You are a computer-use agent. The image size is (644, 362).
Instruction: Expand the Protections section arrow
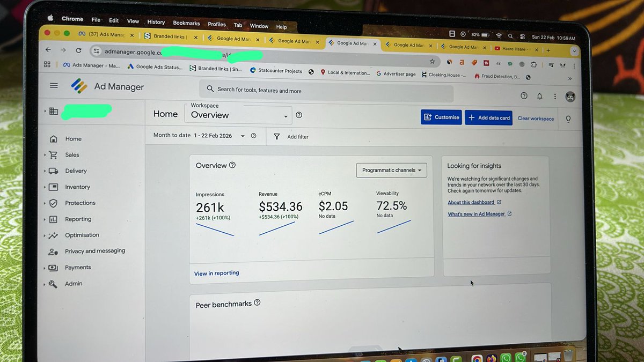tap(45, 203)
